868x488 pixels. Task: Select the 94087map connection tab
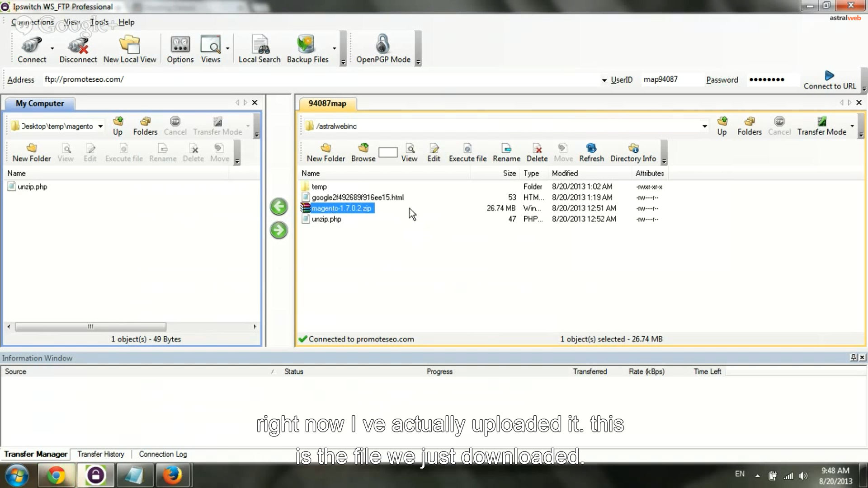[327, 103]
